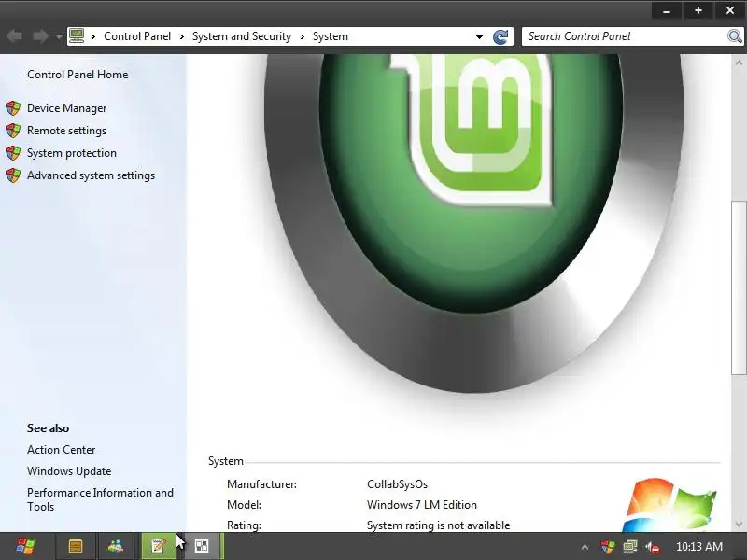
Task: Click the scrollbar down arrow
Action: pos(739,525)
